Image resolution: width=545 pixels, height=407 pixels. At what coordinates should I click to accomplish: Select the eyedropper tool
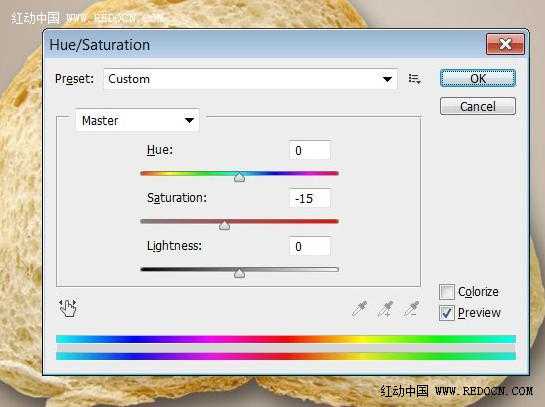(x=360, y=309)
